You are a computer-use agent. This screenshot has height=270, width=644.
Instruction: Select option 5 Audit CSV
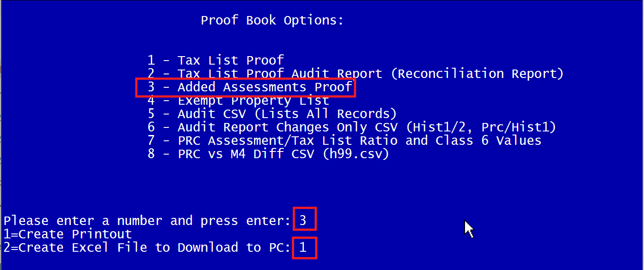coord(272,114)
